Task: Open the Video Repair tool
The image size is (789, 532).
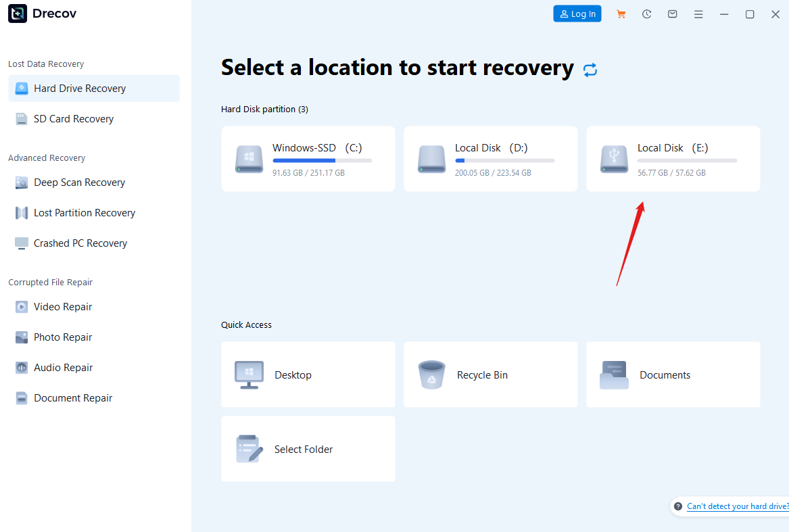Action: click(62, 306)
